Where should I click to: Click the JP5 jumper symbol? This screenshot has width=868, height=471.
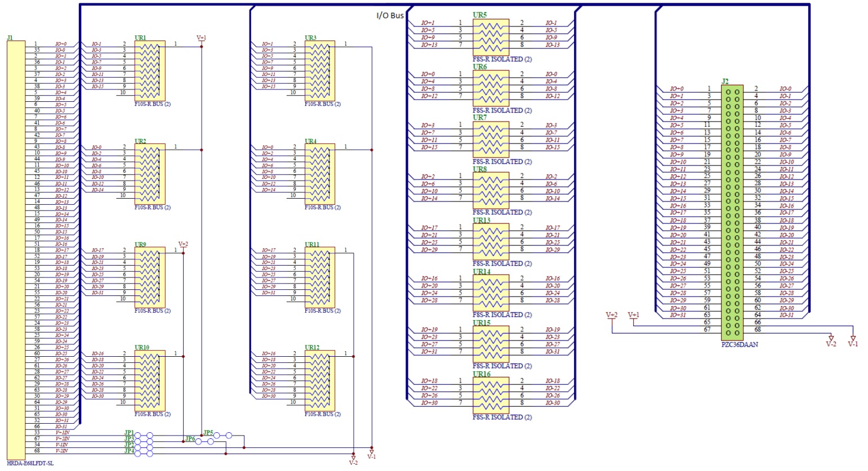pos(222,435)
